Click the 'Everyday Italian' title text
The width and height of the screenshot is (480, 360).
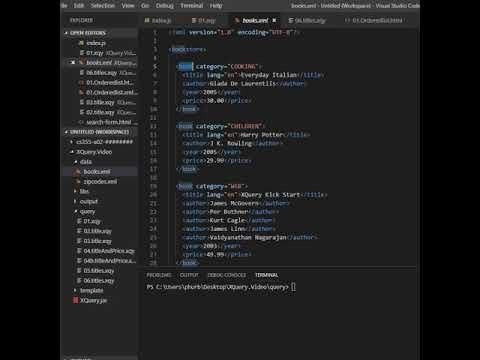[x=269, y=75]
